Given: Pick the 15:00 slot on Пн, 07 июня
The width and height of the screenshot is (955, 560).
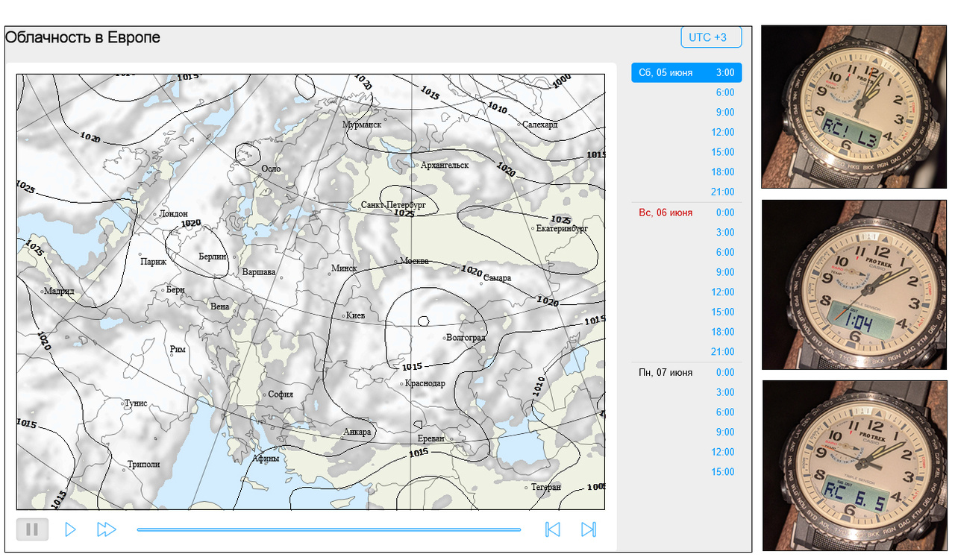Looking at the screenshot, I should pyautogui.click(x=722, y=472).
